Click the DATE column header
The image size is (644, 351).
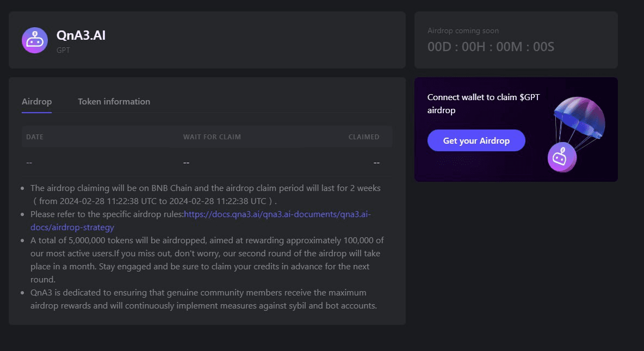35,137
